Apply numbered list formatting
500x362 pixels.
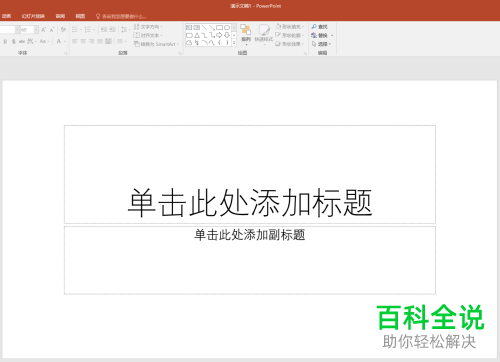point(88,30)
